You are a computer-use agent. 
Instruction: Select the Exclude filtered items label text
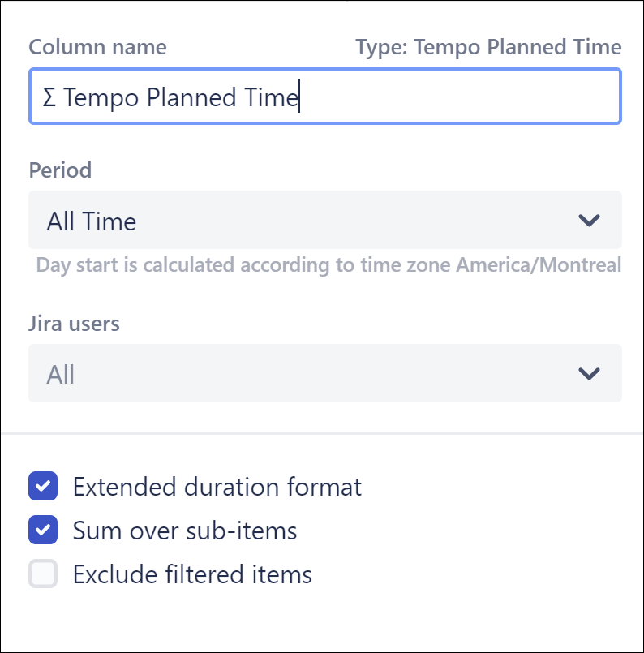click(x=192, y=574)
